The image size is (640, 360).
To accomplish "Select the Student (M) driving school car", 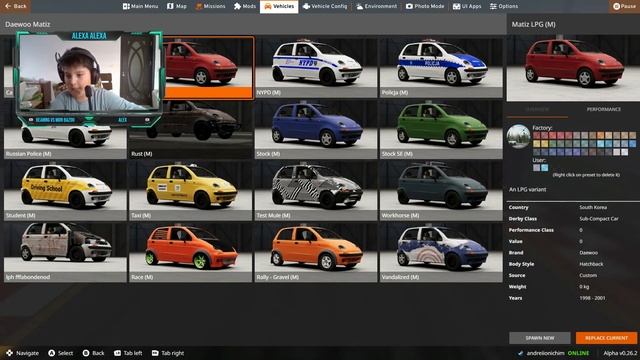I will pyautogui.click(x=65, y=191).
